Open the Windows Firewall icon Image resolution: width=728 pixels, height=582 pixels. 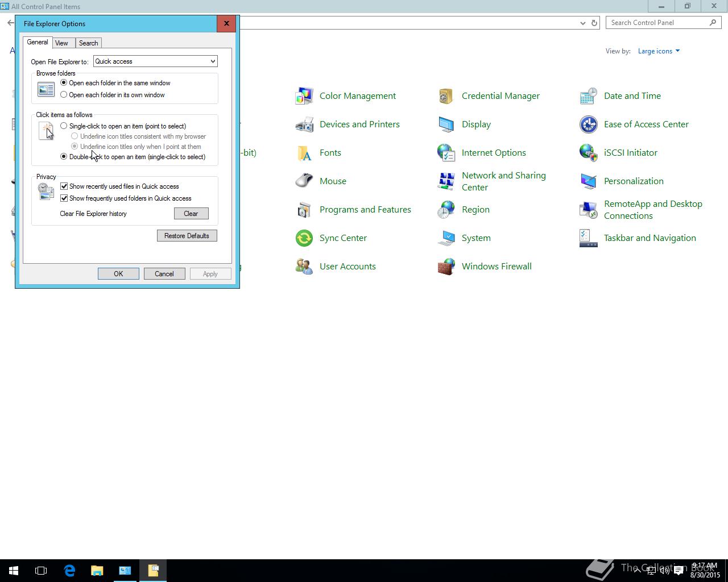tap(446, 267)
